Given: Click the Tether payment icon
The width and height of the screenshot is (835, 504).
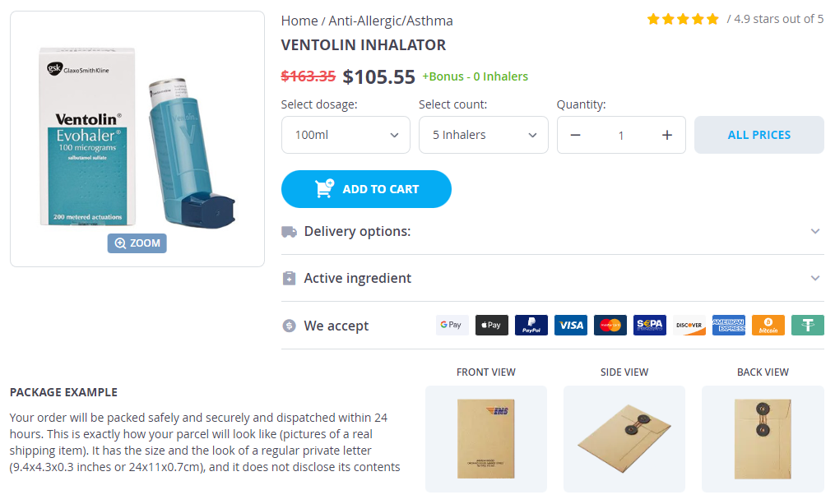Looking at the screenshot, I should tap(807, 326).
